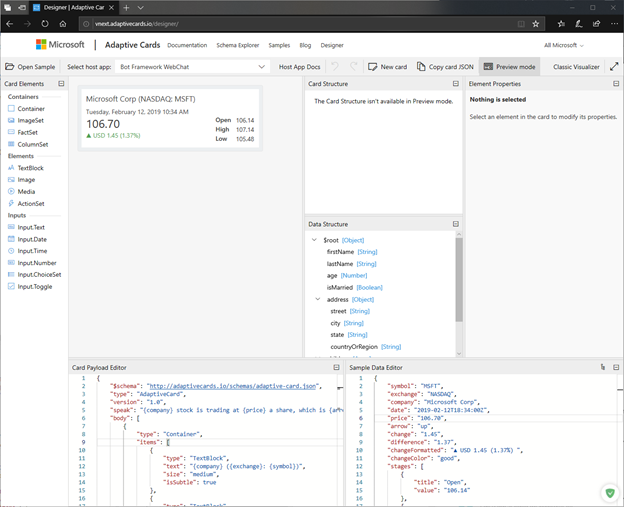
Task: Click the browser reading view icon
Action: click(x=521, y=24)
